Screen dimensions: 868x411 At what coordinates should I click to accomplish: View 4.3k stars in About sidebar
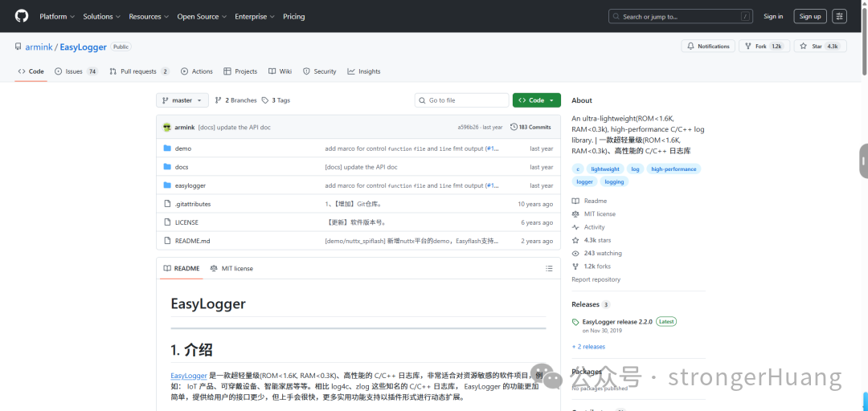(x=592, y=240)
